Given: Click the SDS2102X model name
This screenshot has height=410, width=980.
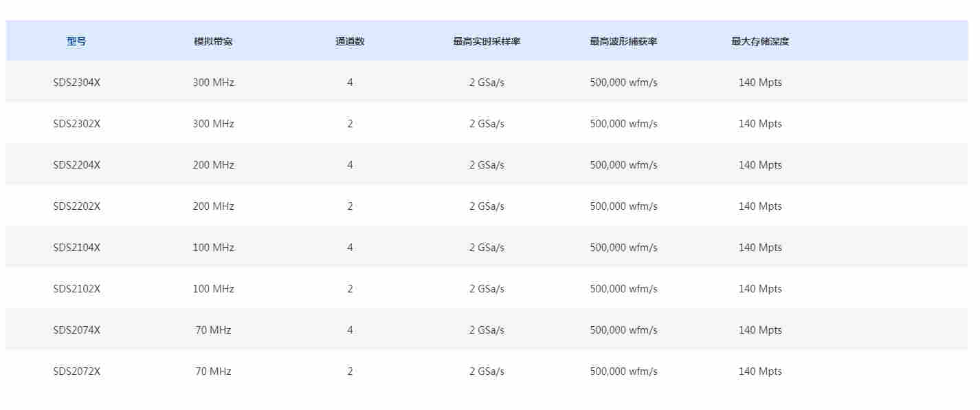Looking at the screenshot, I should (76, 289).
